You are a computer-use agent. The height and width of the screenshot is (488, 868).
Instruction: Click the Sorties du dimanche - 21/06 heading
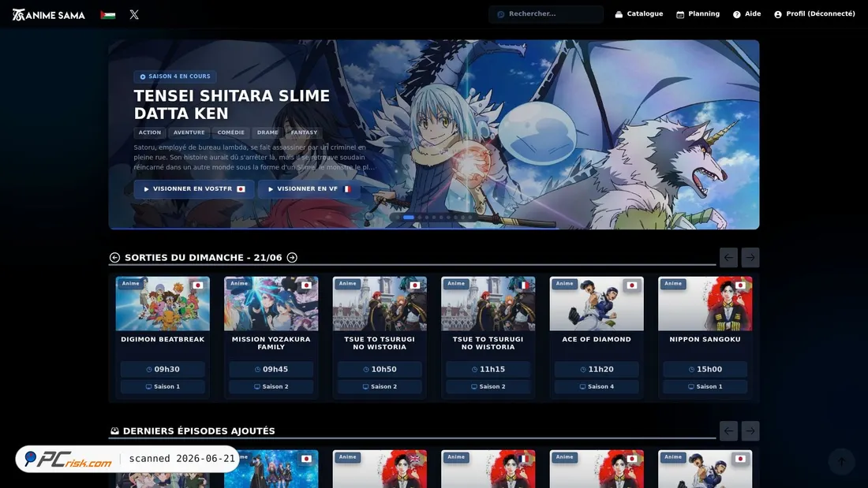click(x=203, y=258)
